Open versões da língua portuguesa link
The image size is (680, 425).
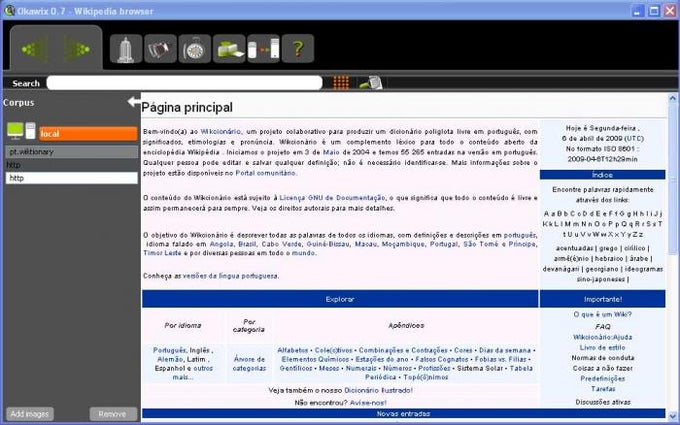[x=230, y=276]
